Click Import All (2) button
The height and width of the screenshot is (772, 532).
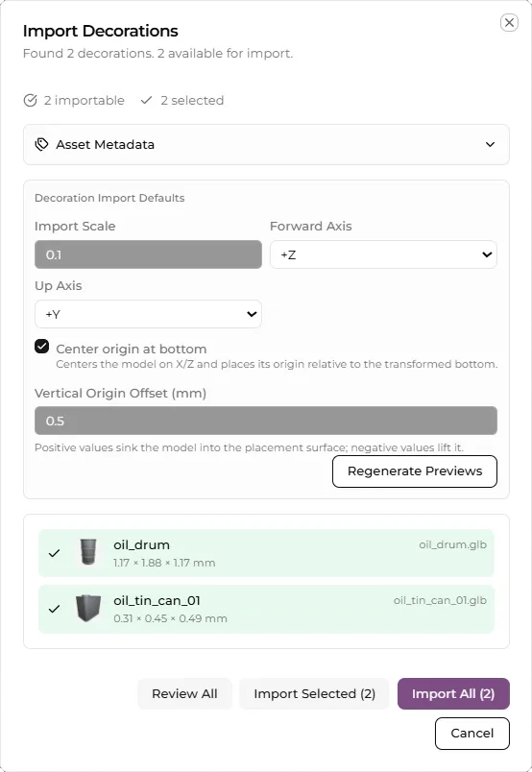(x=453, y=693)
